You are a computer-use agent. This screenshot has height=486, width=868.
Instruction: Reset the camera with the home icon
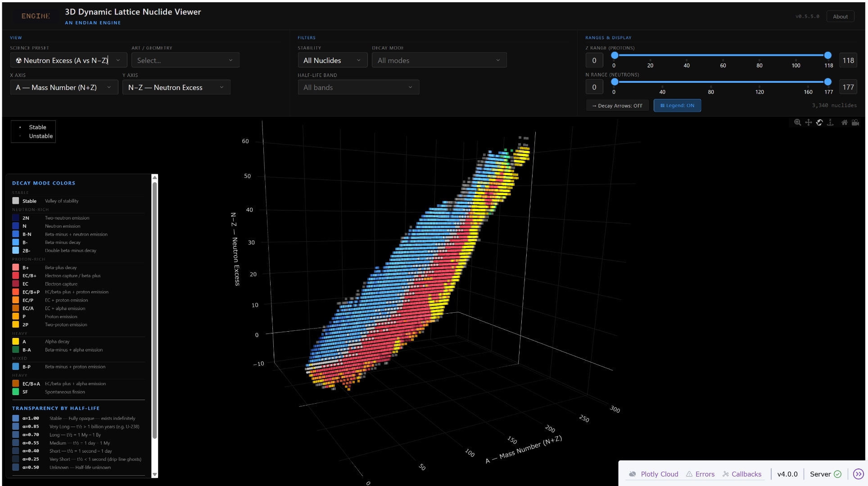[x=845, y=122]
